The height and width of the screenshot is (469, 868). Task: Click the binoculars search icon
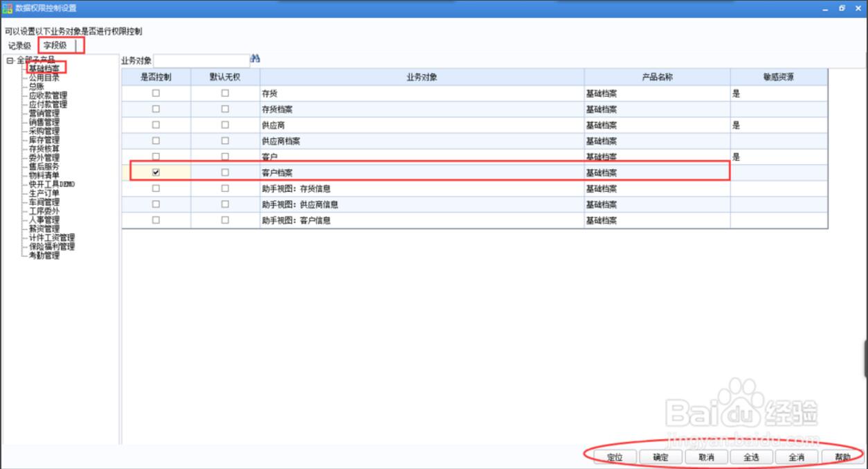pos(255,60)
